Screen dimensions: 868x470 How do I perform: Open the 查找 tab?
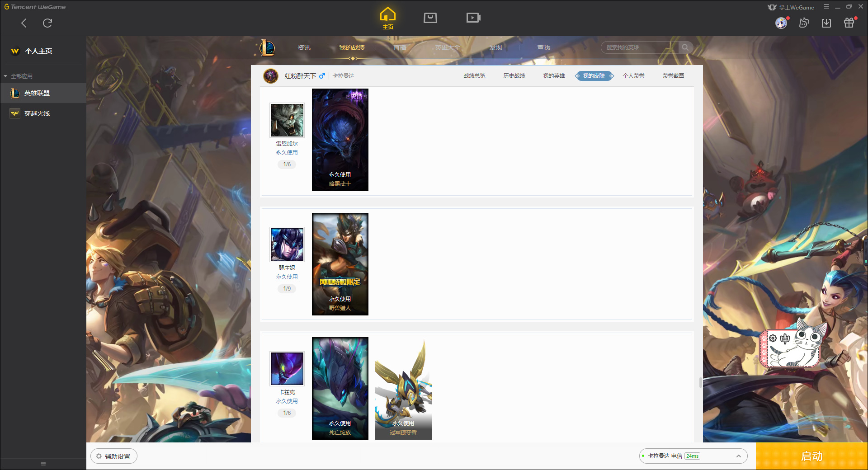543,47
